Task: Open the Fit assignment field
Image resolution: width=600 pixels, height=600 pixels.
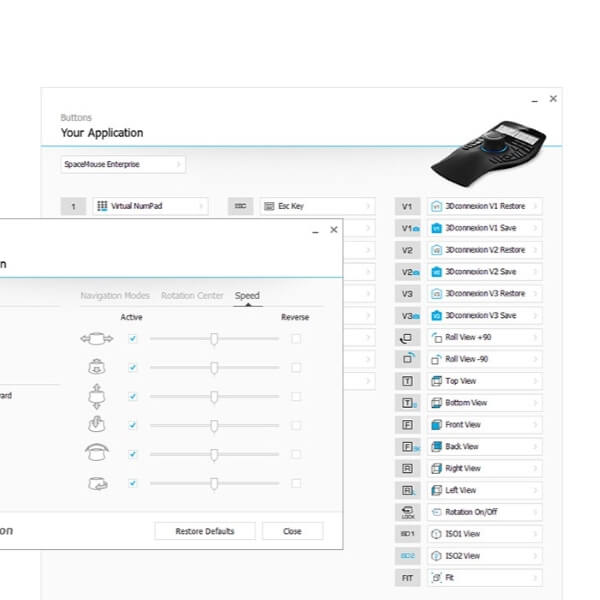Action: click(485, 578)
